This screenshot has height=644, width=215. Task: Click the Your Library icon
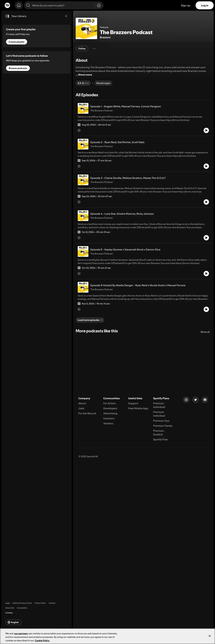(x=7, y=16)
